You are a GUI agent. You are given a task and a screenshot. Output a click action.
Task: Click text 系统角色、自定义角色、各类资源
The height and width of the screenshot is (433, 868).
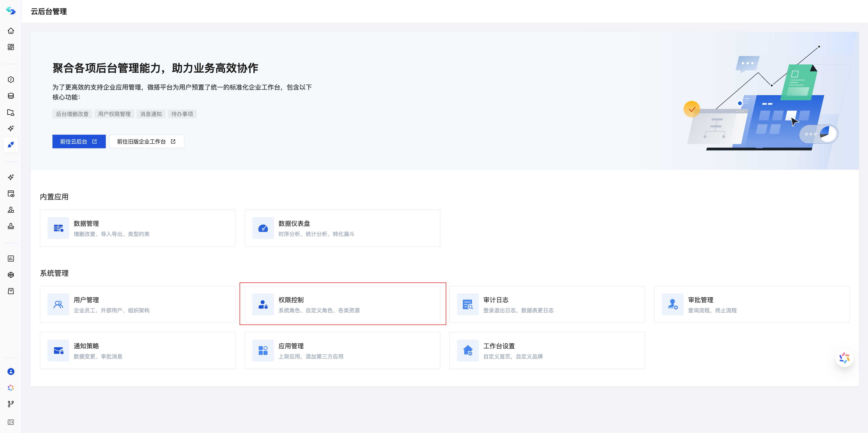click(x=319, y=310)
